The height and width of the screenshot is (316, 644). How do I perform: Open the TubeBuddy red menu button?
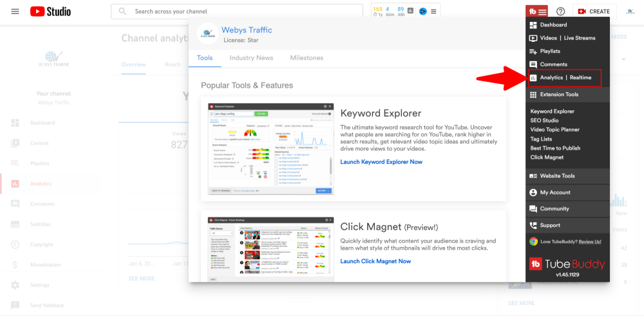536,12
